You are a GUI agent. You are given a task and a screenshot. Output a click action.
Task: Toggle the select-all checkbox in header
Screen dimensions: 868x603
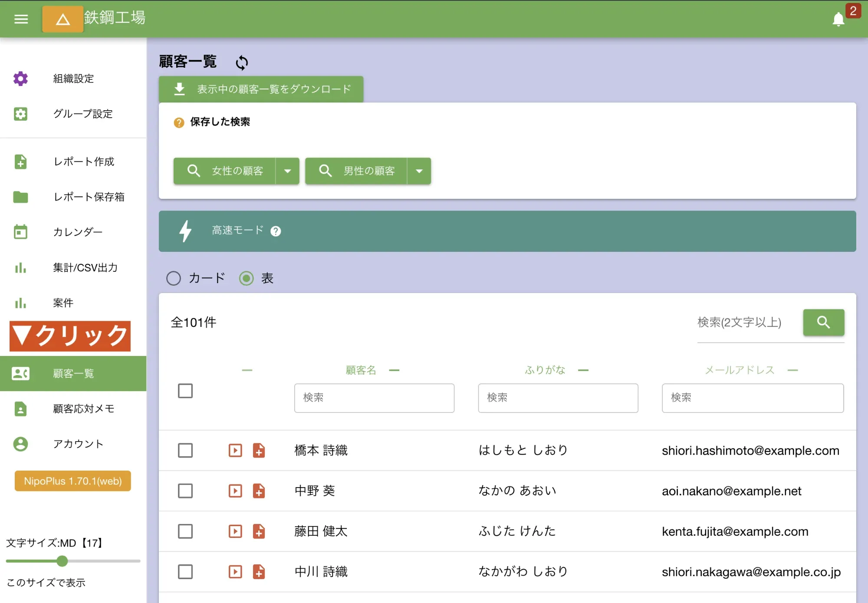[185, 391]
